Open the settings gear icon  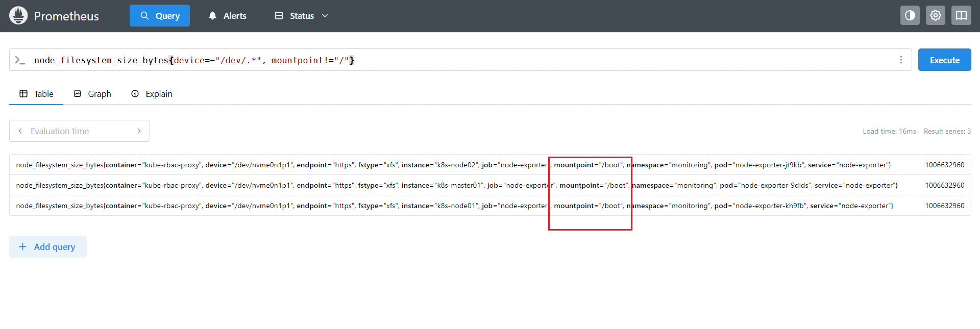935,15
